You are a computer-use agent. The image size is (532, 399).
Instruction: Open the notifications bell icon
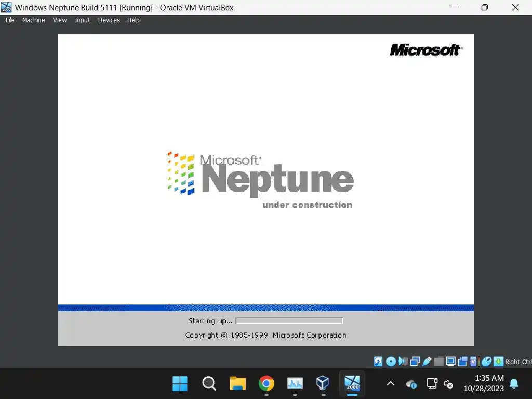(x=514, y=384)
